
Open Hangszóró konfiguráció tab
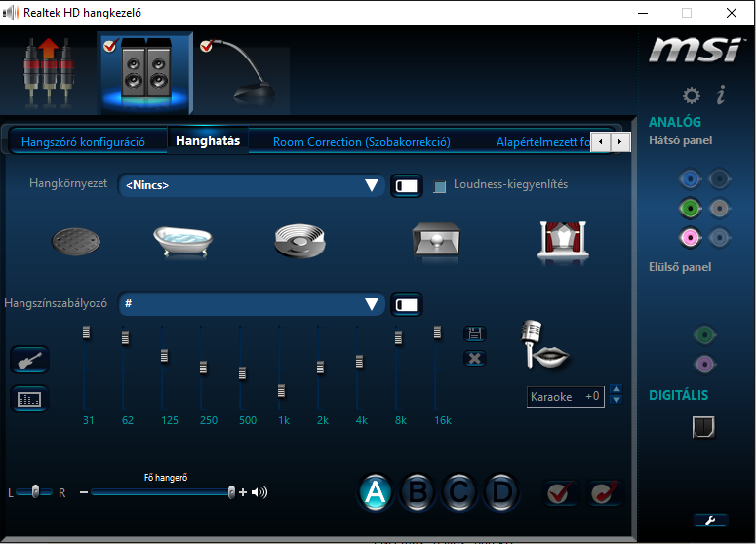83,142
